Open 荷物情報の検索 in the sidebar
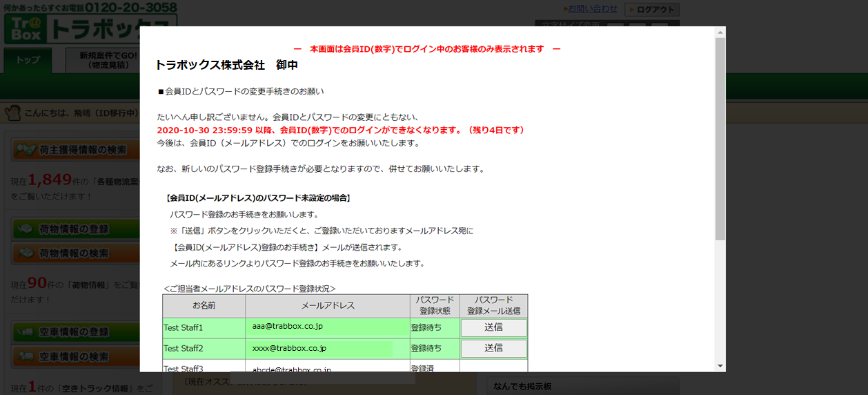Screen dimensions: 868x395 pyautogui.click(x=76, y=253)
